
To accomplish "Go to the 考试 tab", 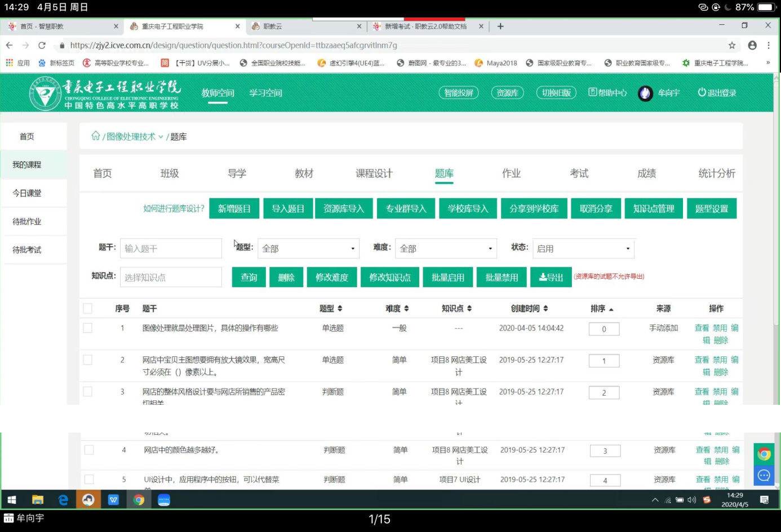I will pos(579,173).
